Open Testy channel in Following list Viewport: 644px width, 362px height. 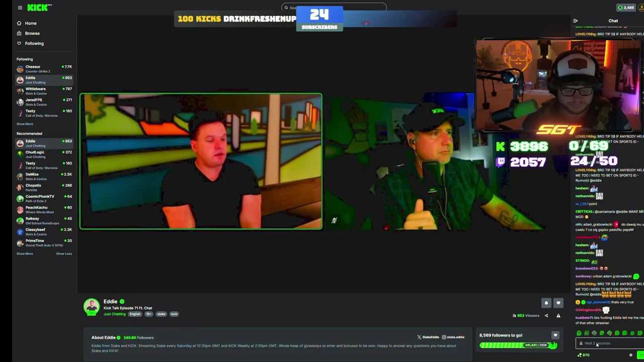44,113
